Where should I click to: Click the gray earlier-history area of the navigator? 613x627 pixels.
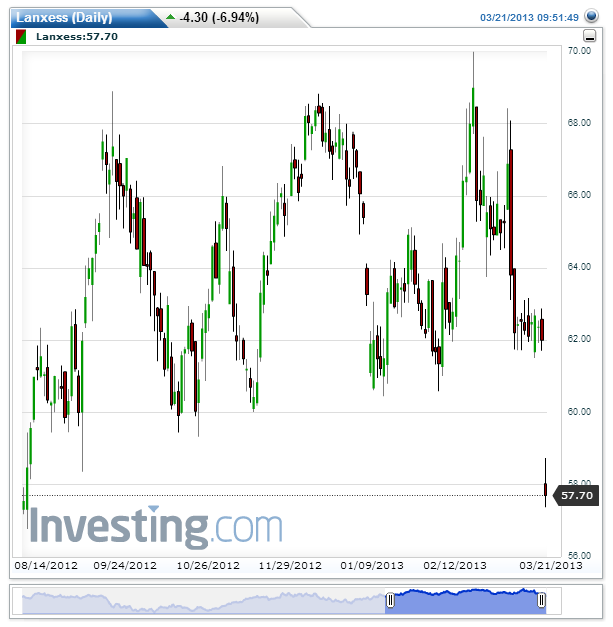tap(203, 602)
